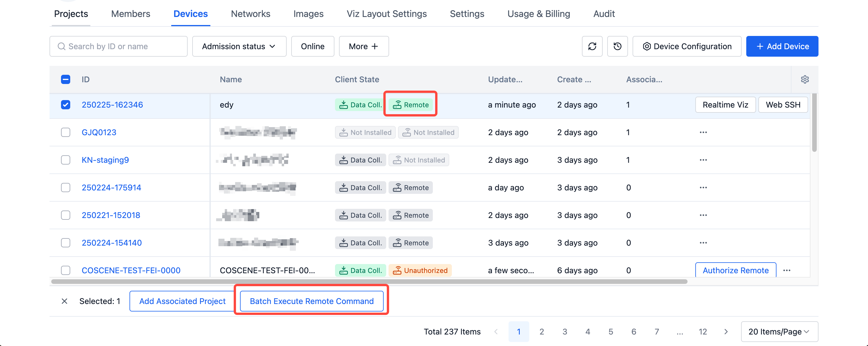The image size is (868, 346).
Task: Click the horizontal table scrollbar
Action: tap(369, 281)
